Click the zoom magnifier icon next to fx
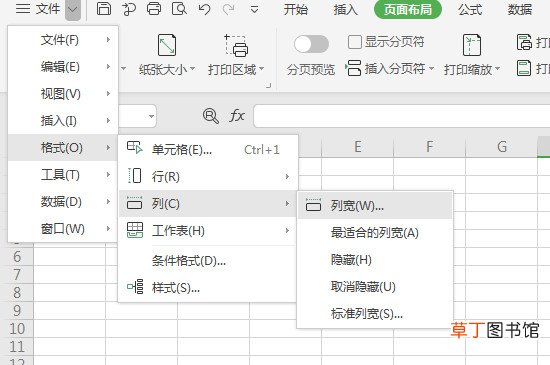 tap(211, 116)
